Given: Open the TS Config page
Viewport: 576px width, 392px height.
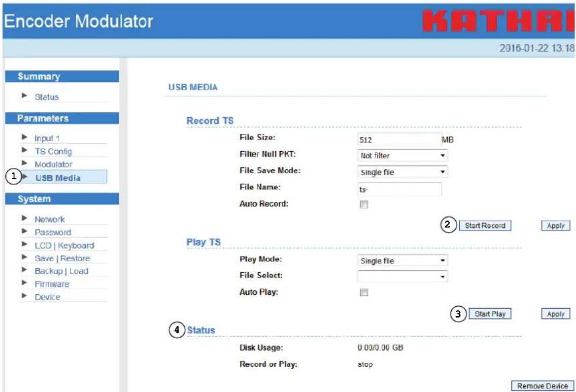Looking at the screenshot, I should click(53, 151).
